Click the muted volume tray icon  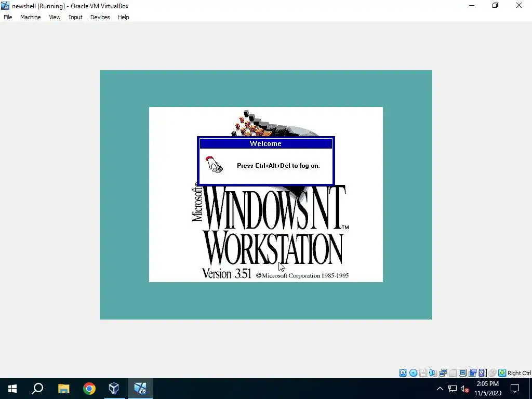click(465, 389)
